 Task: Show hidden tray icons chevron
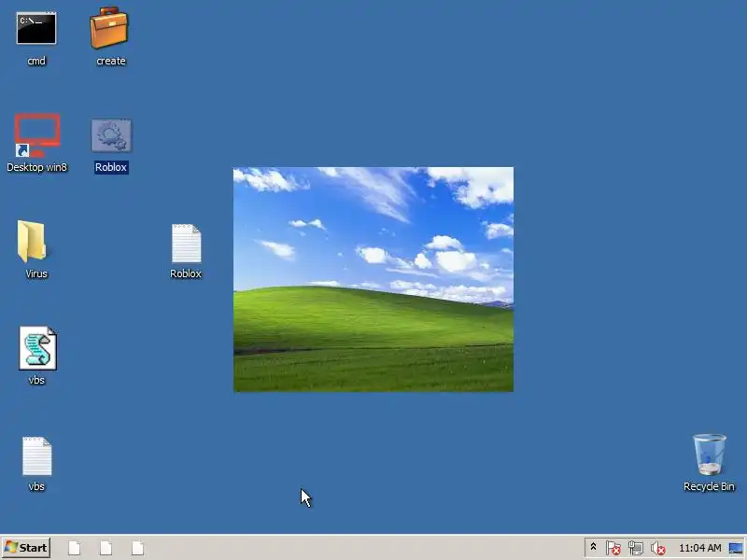(x=593, y=547)
